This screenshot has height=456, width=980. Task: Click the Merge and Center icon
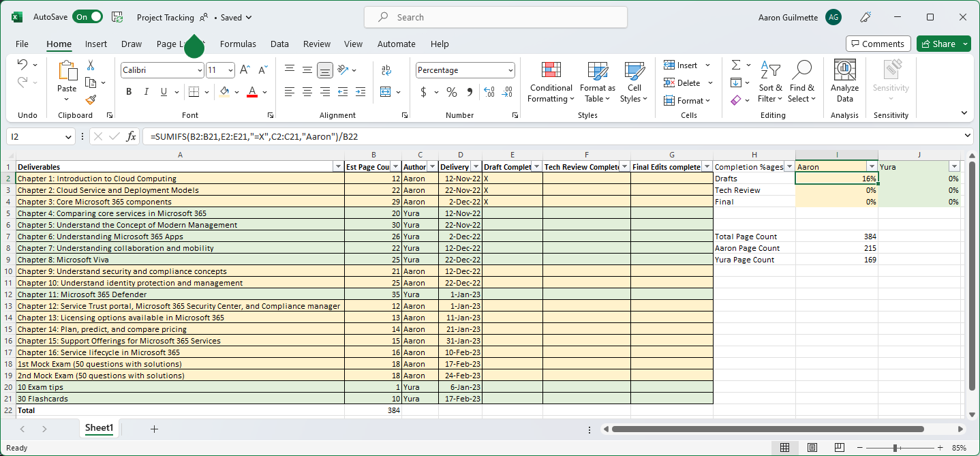(386, 92)
